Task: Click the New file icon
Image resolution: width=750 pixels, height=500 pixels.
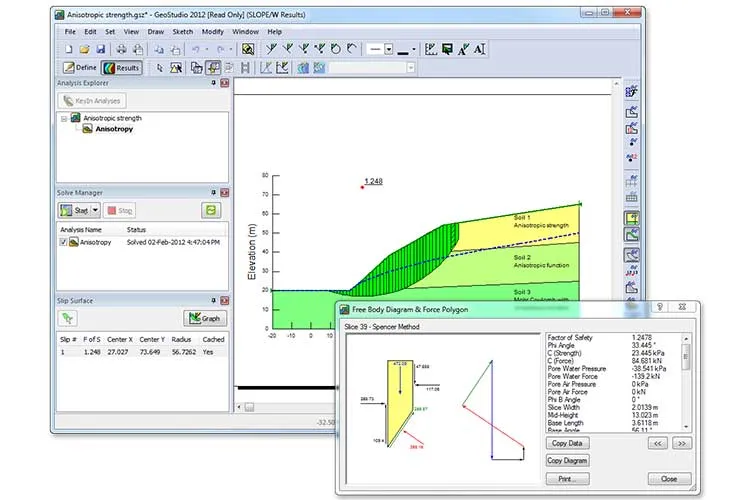Action: click(x=68, y=49)
